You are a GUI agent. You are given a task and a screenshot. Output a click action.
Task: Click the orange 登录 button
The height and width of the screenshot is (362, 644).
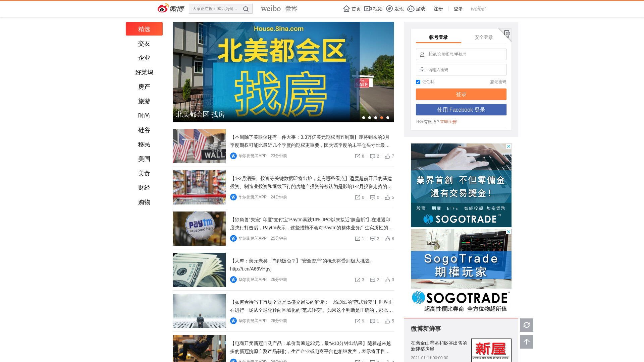tap(461, 94)
